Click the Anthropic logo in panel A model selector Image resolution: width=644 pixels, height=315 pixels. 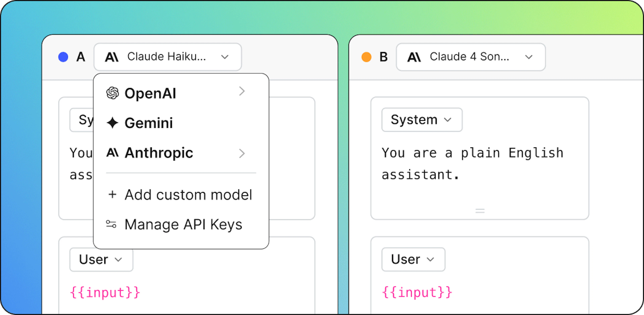click(x=112, y=57)
